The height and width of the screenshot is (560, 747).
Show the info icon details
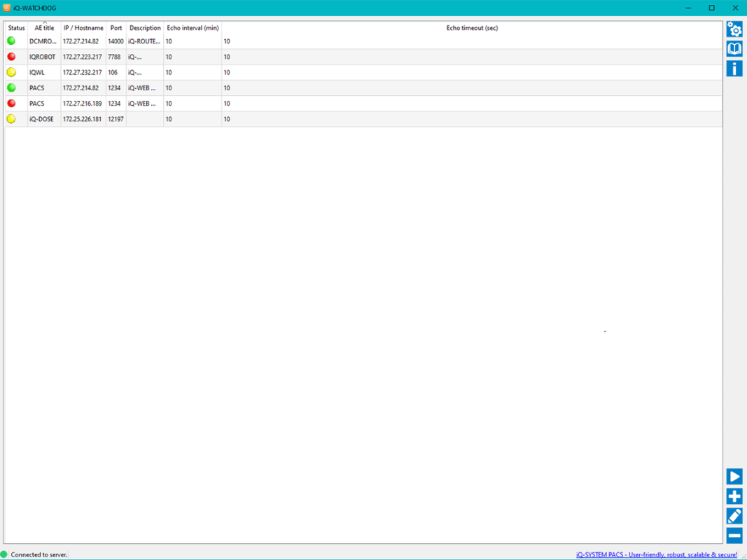tap(734, 68)
